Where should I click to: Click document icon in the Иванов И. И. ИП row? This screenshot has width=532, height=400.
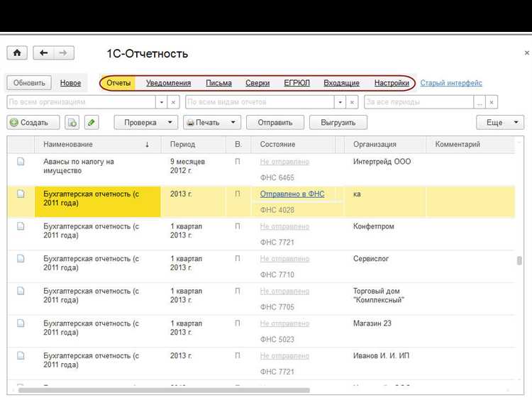pos(21,355)
